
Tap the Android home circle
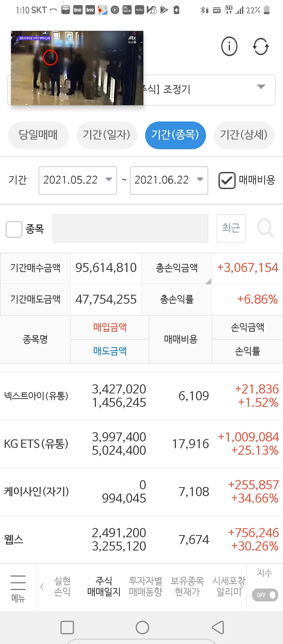tap(142, 628)
